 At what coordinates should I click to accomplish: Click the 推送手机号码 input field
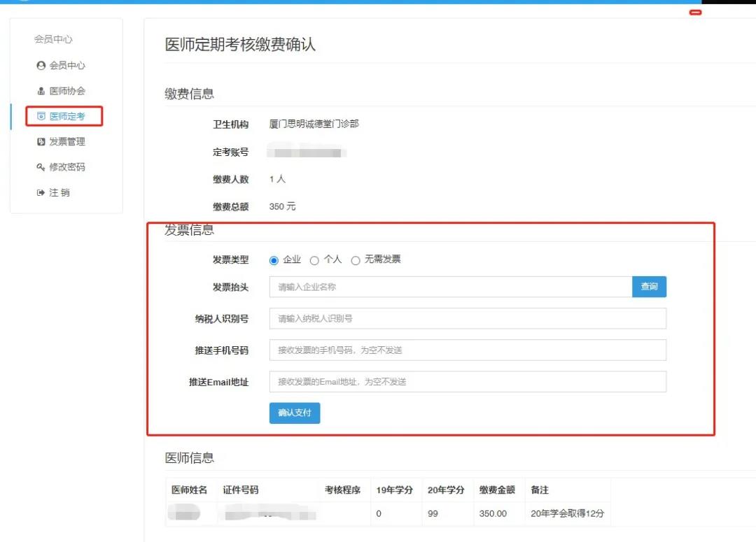[x=467, y=350]
